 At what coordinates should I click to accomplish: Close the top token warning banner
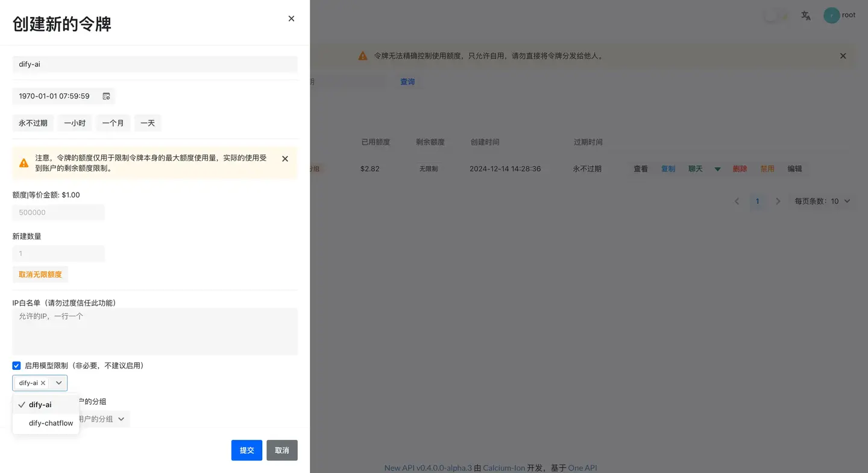tap(843, 56)
